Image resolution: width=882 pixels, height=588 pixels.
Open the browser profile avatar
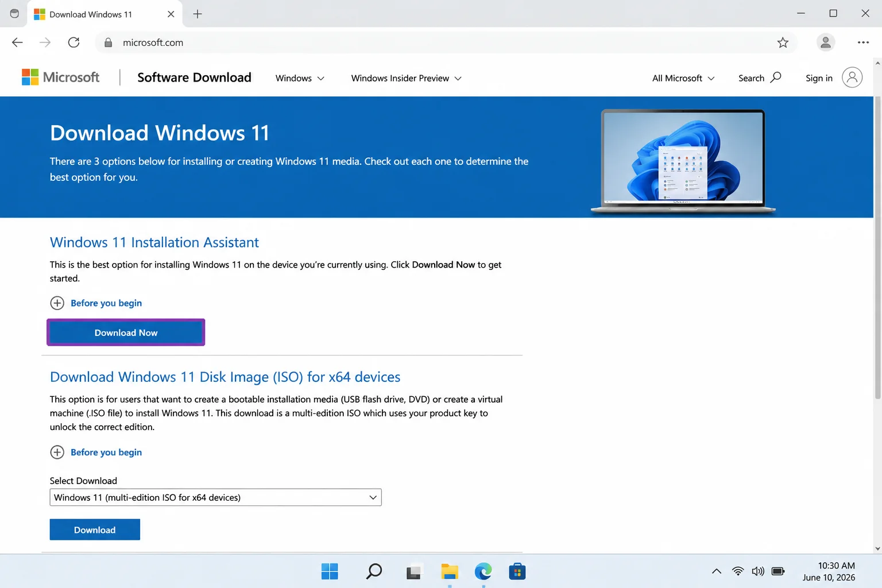coord(826,42)
